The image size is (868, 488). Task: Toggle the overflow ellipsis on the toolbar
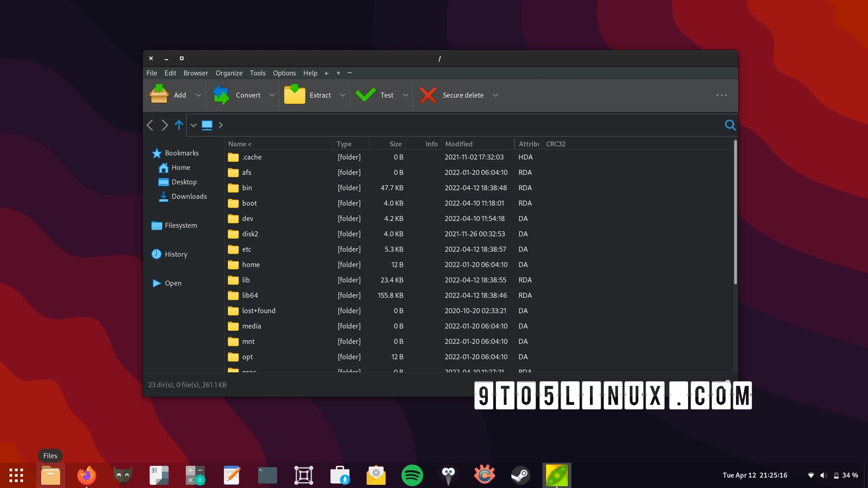pos(721,95)
